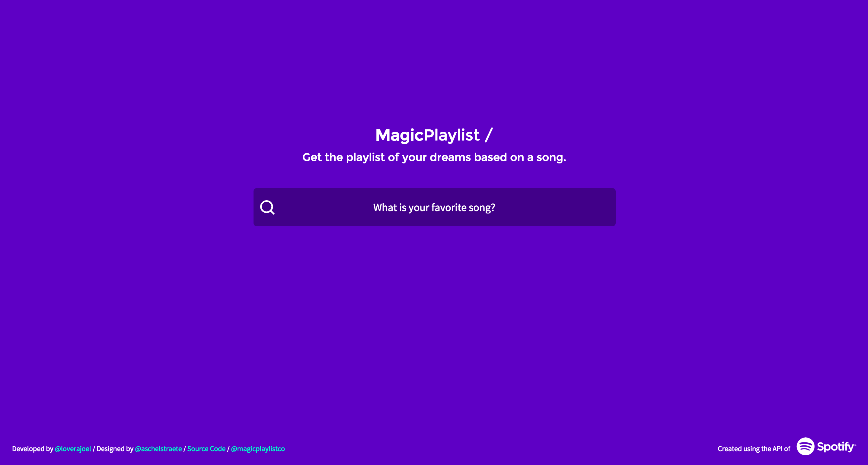
Task: Click 'based on a song.' in tagline
Action: click(x=520, y=157)
